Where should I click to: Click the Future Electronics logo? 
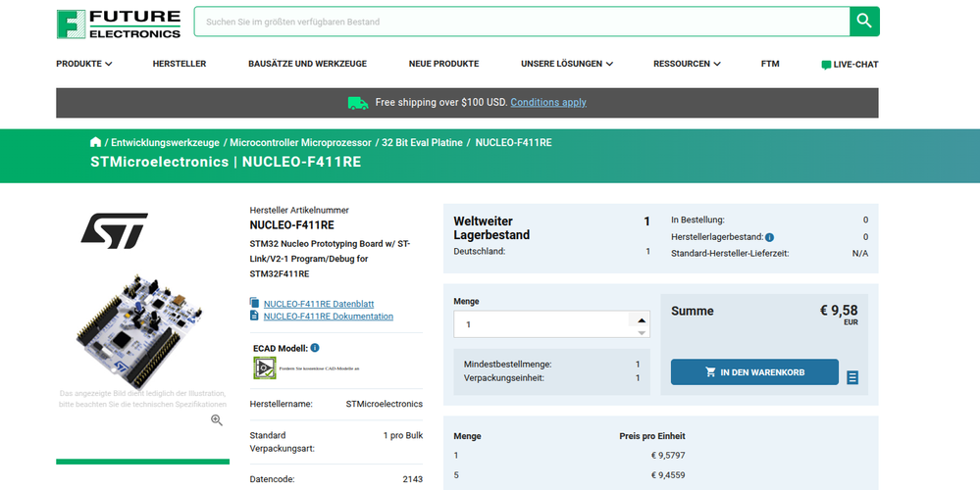119,24
